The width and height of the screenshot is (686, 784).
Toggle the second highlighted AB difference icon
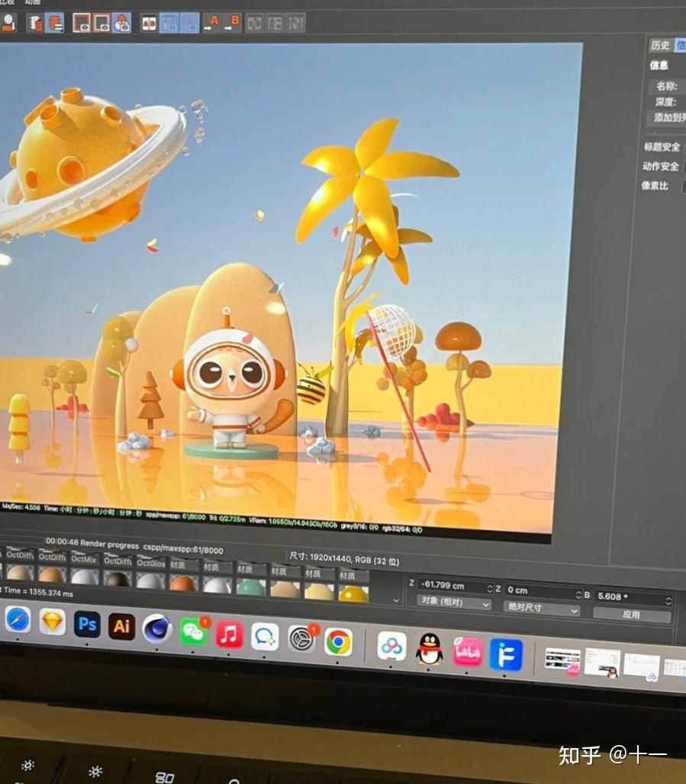[190, 23]
